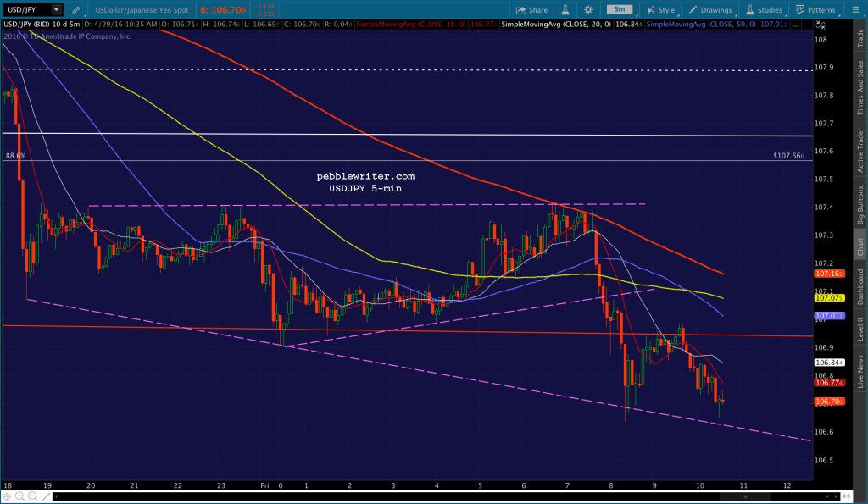This screenshot has width=868, height=504.
Task: Click the $107.566 Fibonacci level label
Action: [788, 156]
